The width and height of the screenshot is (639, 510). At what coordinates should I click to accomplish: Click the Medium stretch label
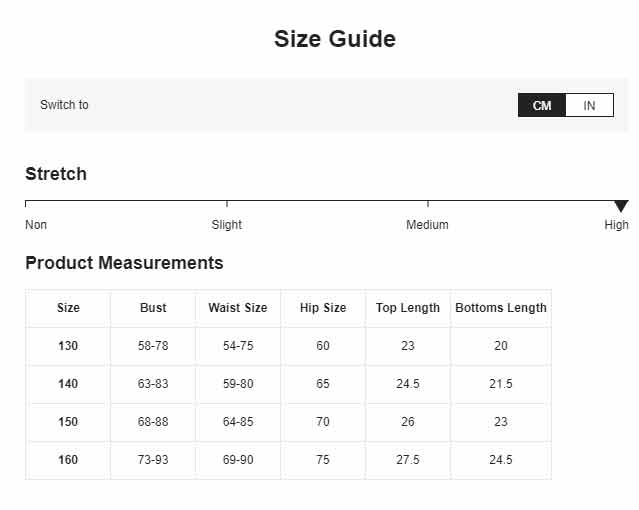(x=427, y=225)
